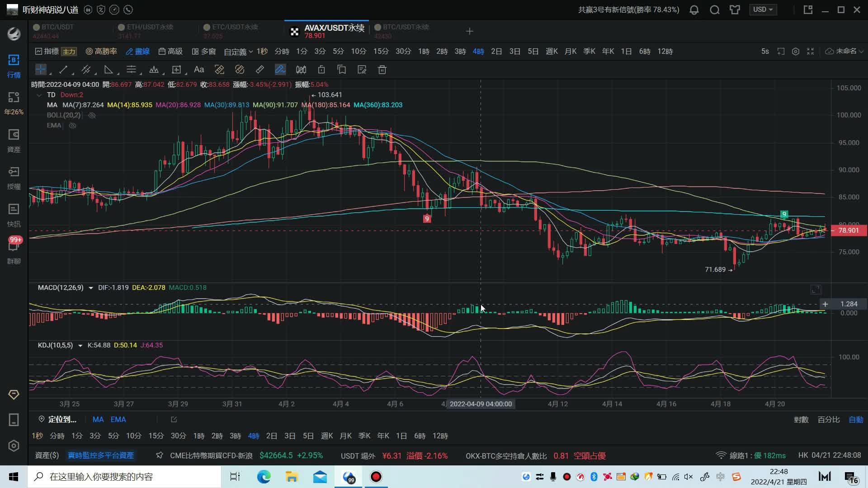Select the triangle shape drawing tool
The image size is (868, 488).
(108, 70)
